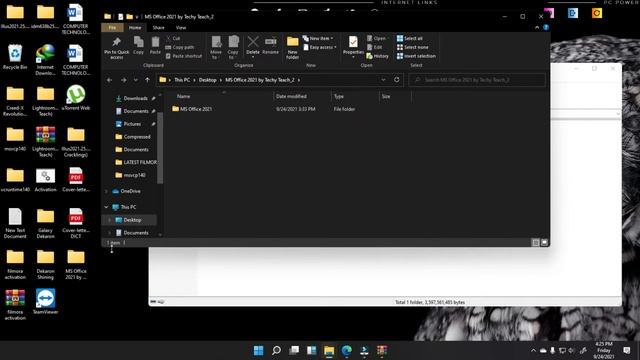Click Edit in the ribbon Open group
Screen dimensions: 640x360
374,47
